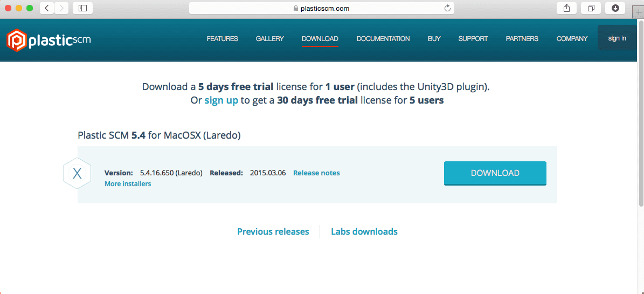This screenshot has width=644, height=294.
Task: Click the plasticscm.com address field
Action: click(x=322, y=8)
